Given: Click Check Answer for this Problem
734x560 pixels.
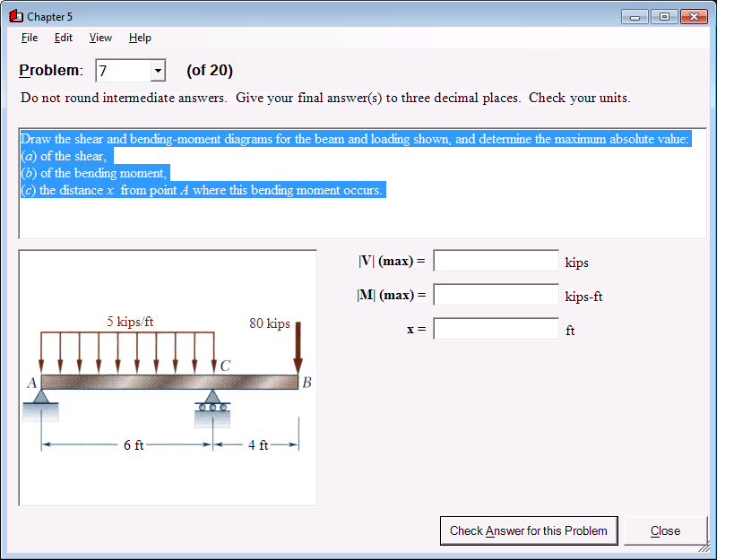Looking at the screenshot, I should (528, 530).
